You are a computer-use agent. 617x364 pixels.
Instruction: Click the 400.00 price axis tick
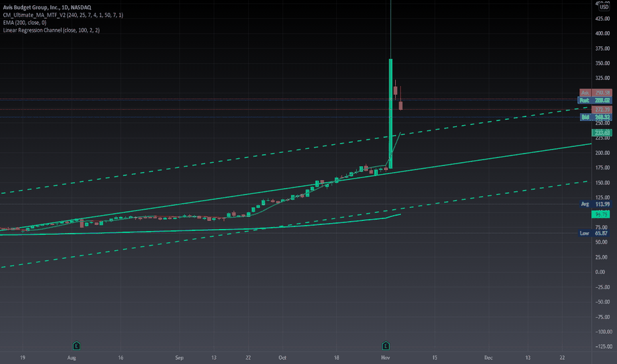pyautogui.click(x=602, y=34)
